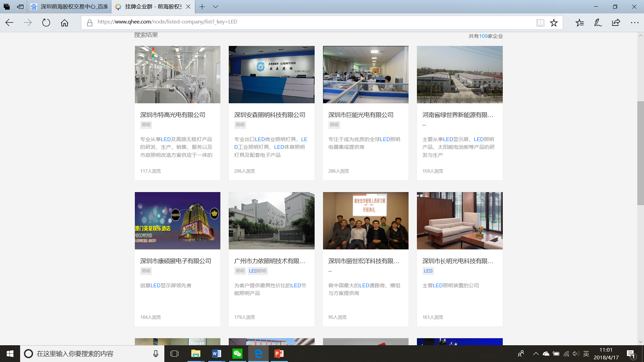The image size is (644, 362).
Task: Open Edge settings and more menu
Action: pyautogui.click(x=634, y=23)
